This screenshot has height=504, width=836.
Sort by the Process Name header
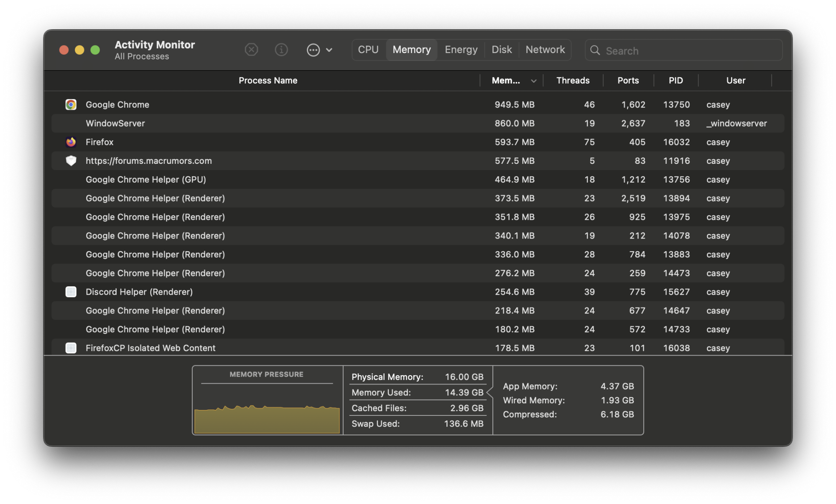pos(268,81)
